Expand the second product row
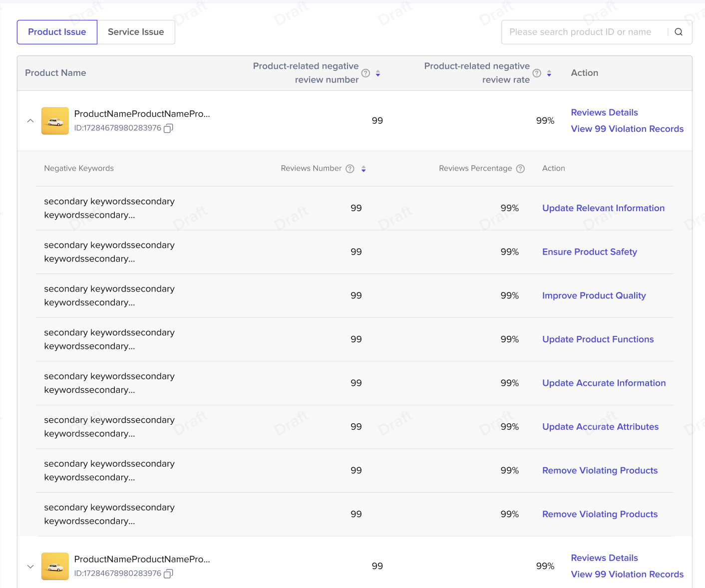Viewport: 705px width, 588px height. (30, 567)
